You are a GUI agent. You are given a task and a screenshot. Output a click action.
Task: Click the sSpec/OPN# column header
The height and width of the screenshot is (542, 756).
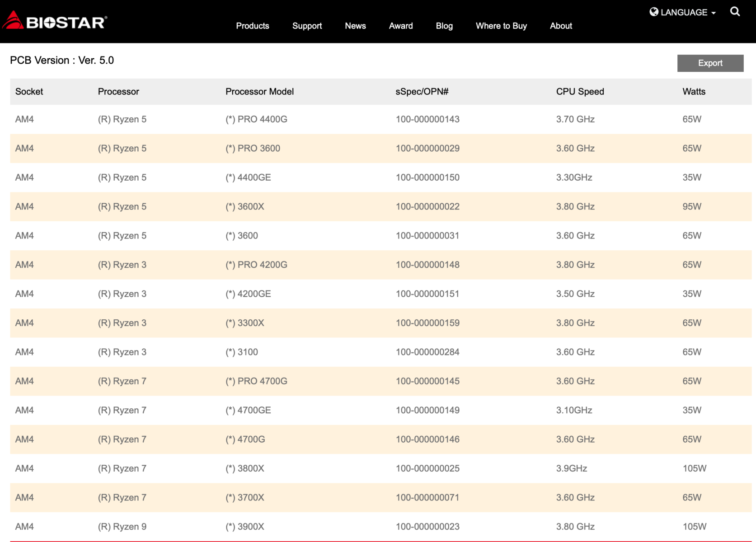422,92
